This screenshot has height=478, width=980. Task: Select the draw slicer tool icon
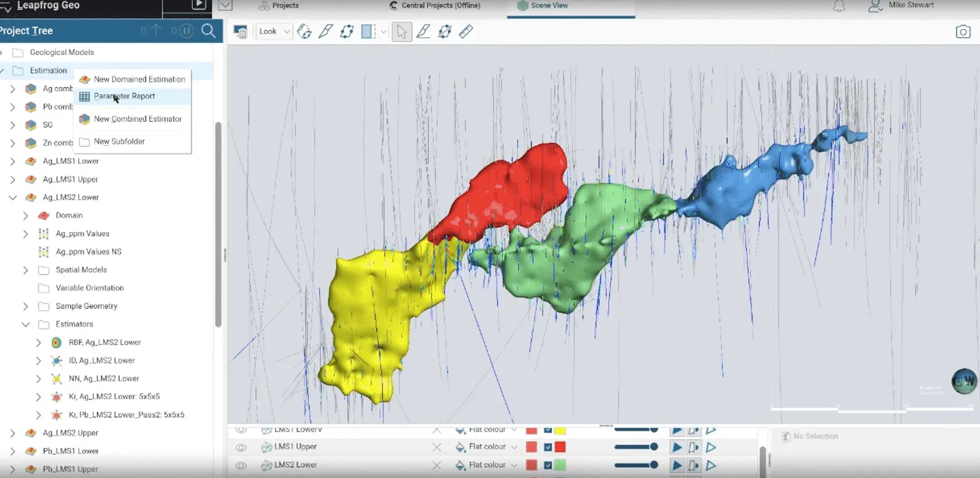[x=325, y=31]
